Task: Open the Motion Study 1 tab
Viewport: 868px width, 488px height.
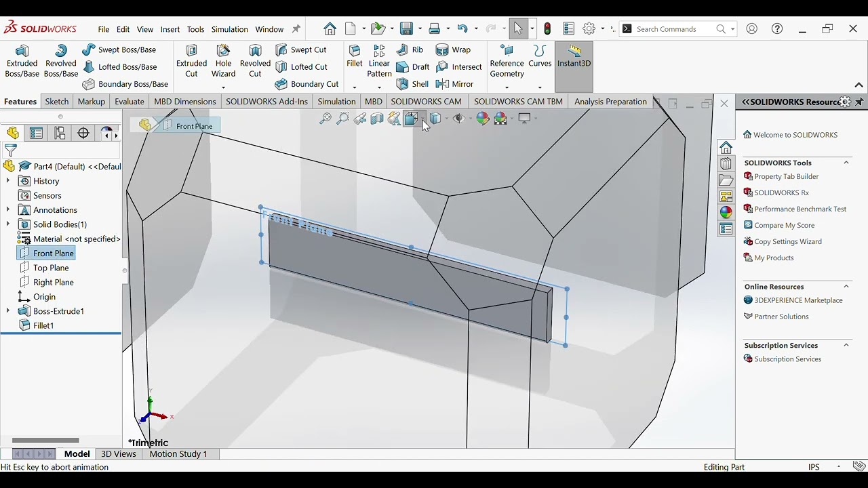Action: click(178, 454)
